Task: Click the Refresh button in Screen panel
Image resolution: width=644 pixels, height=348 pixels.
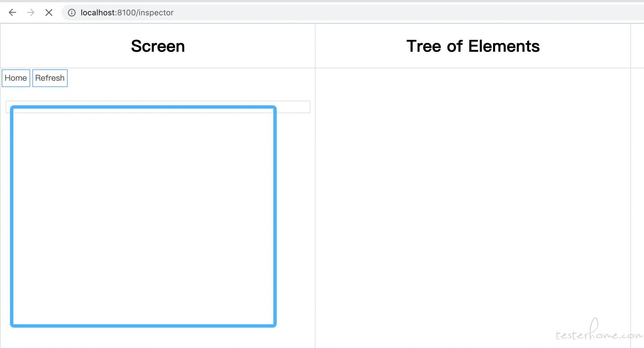Action: pos(50,78)
